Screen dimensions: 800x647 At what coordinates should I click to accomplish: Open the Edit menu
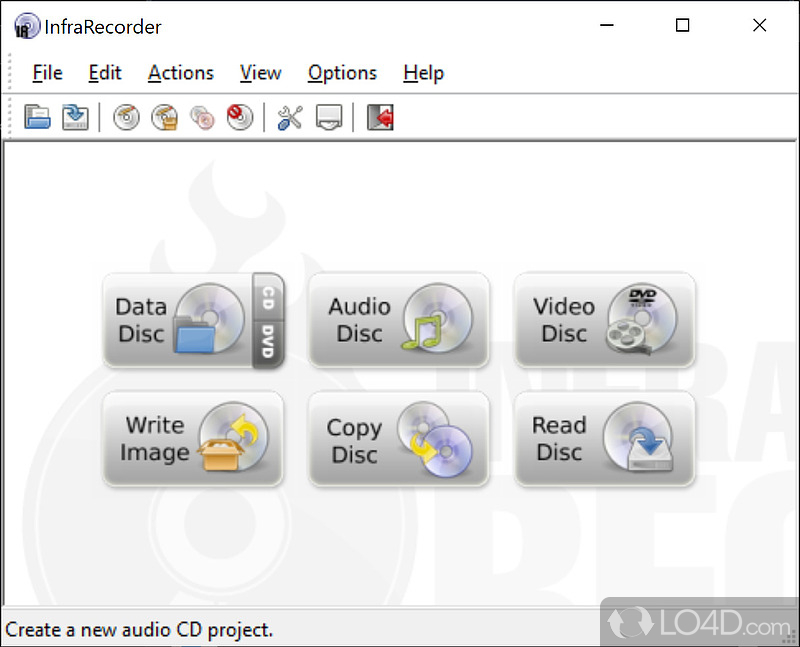(105, 73)
